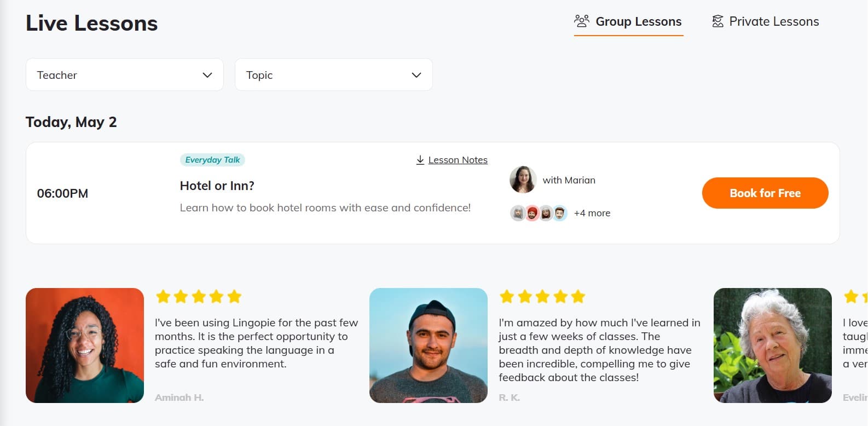The width and height of the screenshot is (868, 426).
Task: Click Book for Free for the 06:00PM lesson
Action: (x=765, y=193)
